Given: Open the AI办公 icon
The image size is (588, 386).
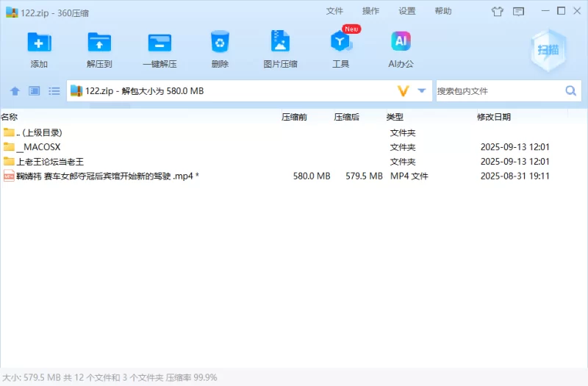Looking at the screenshot, I should [401, 41].
